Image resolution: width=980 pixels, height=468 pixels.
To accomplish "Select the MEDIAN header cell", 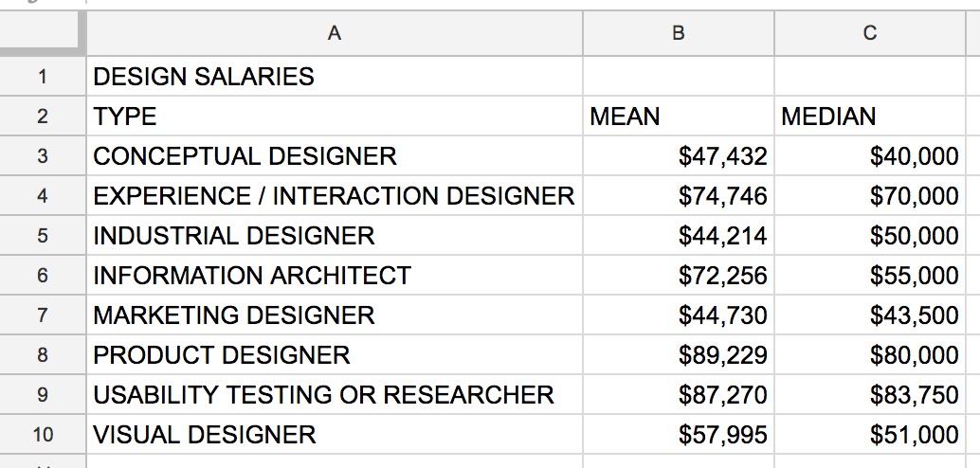I will click(x=869, y=117).
